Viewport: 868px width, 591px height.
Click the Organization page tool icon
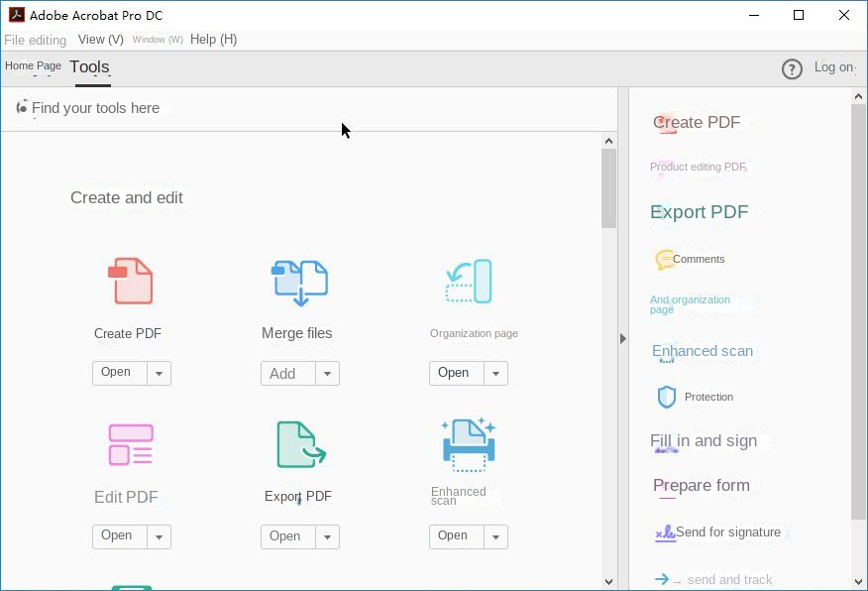pos(469,282)
